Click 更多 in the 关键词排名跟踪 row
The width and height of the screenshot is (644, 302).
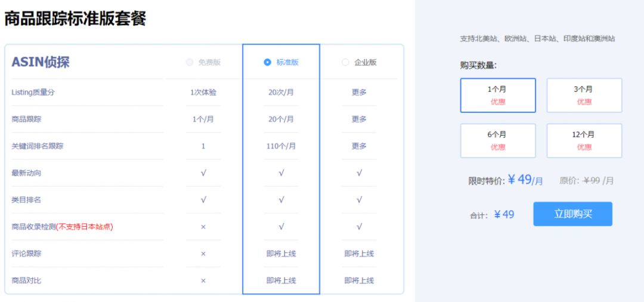click(x=359, y=146)
